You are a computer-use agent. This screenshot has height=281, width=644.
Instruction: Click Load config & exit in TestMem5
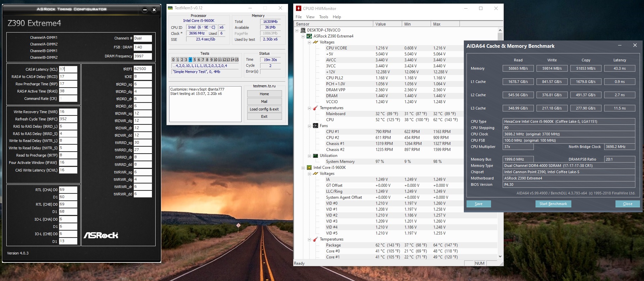pos(264,109)
